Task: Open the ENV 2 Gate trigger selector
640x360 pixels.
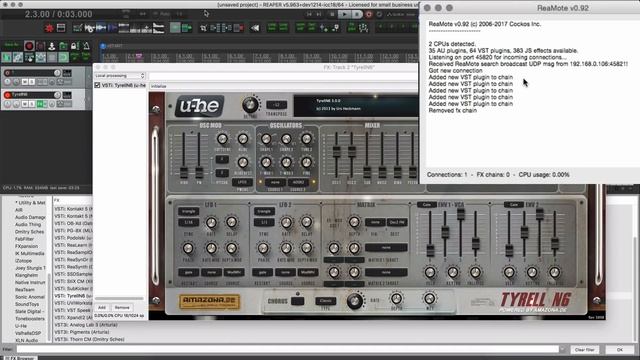Action: pos(513,204)
